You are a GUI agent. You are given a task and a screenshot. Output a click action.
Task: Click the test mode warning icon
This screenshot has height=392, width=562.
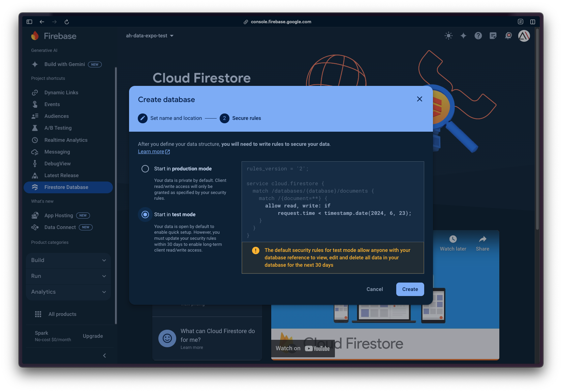coord(256,250)
